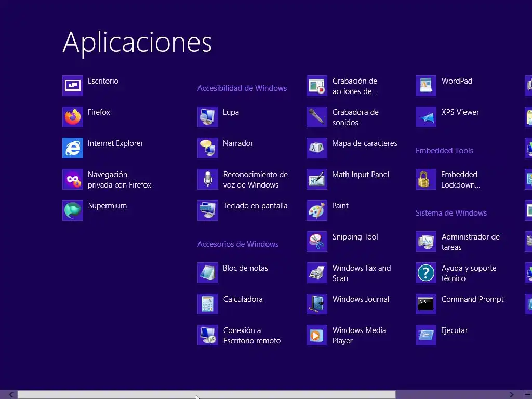Open the Math Input Panel icon

point(317,179)
